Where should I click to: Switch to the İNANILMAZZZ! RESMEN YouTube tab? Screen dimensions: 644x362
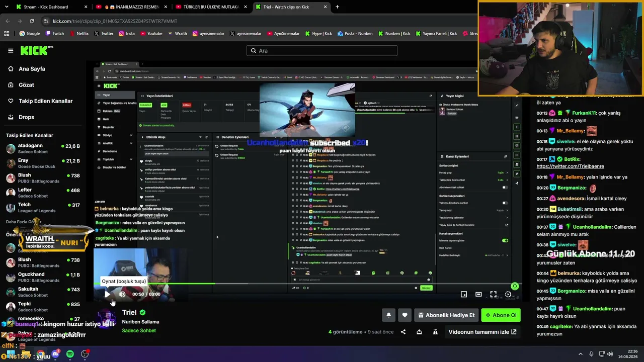131,7
